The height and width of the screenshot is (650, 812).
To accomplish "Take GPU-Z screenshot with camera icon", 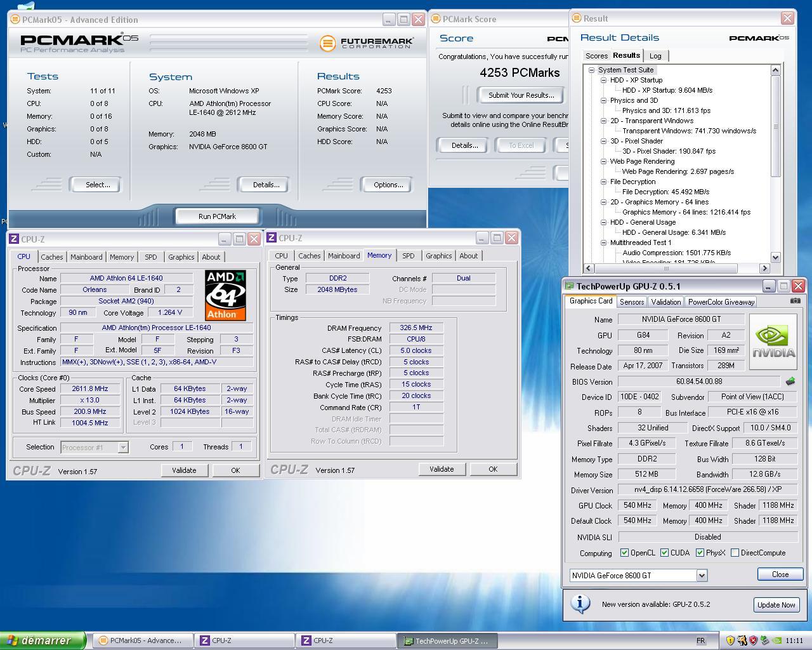I will click(x=795, y=301).
